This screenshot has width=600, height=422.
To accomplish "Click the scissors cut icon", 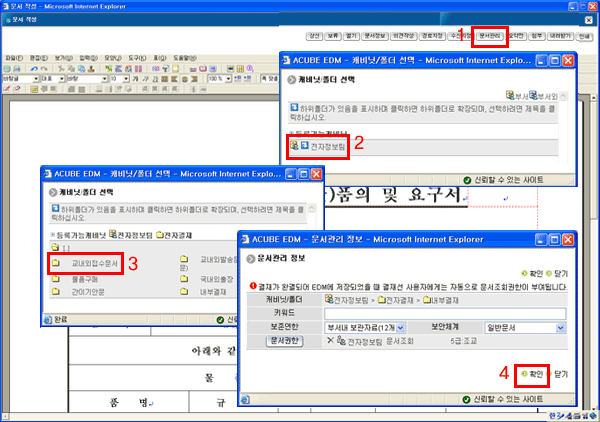I will pos(61,69).
